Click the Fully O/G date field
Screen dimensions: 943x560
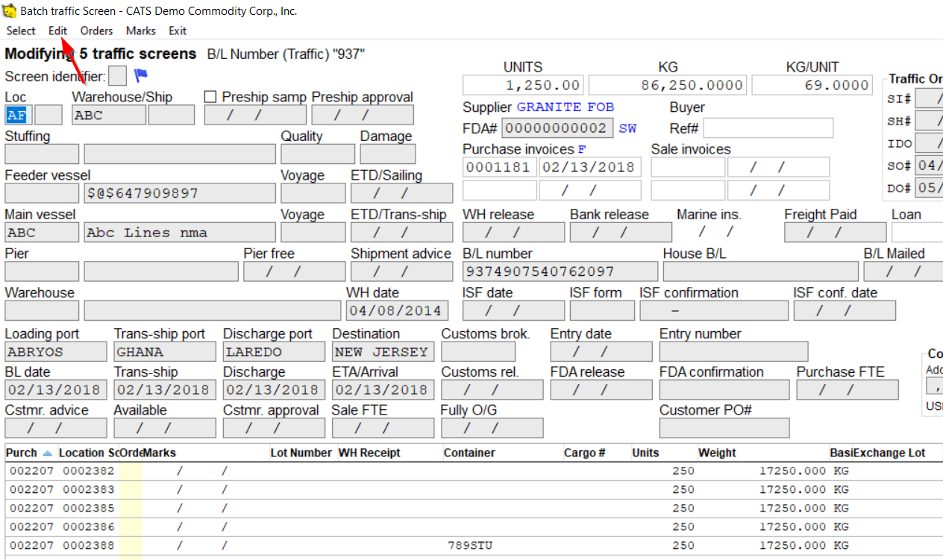(492, 428)
